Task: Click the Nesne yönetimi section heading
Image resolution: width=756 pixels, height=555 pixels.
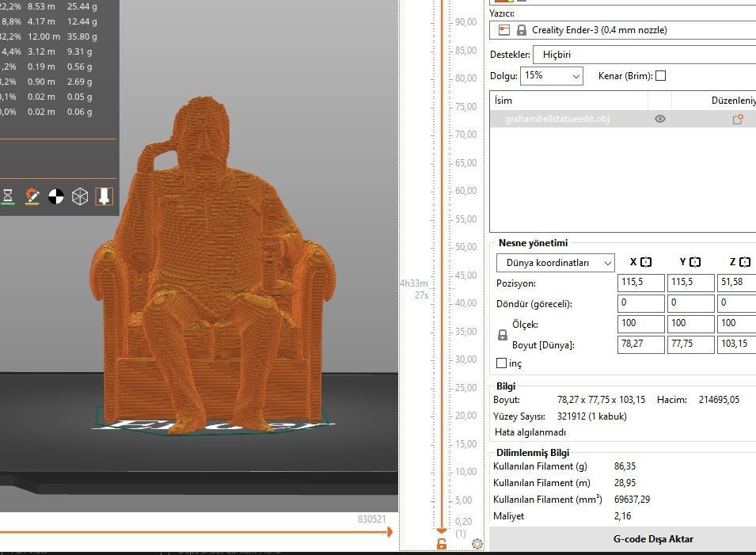Action: coord(533,243)
